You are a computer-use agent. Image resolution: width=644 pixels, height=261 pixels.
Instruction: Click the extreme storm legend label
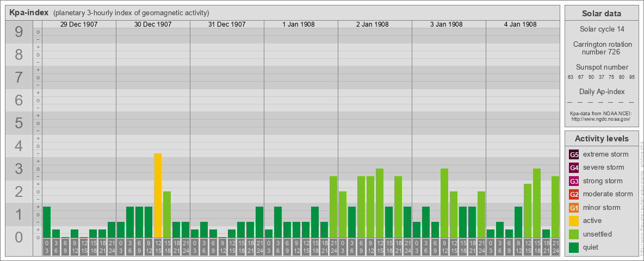(606, 154)
